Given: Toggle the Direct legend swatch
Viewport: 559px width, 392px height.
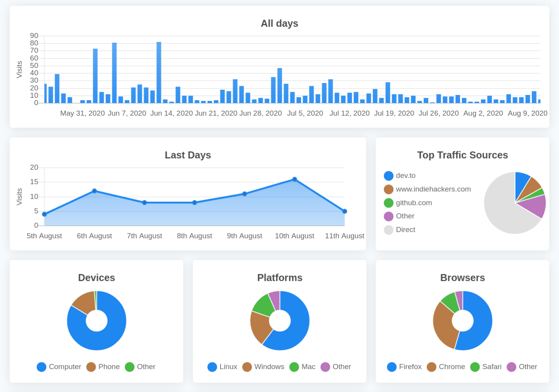Looking at the screenshot, I should [x=389, y=230].
